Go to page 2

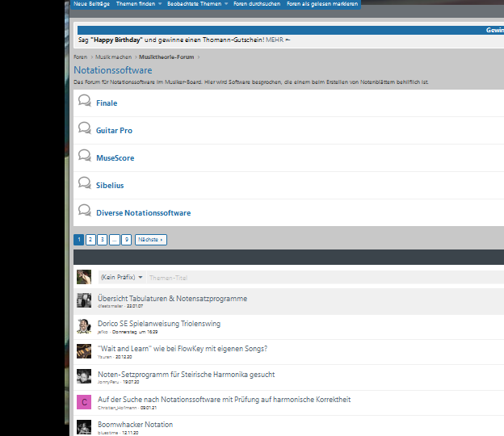coord(90,240)
